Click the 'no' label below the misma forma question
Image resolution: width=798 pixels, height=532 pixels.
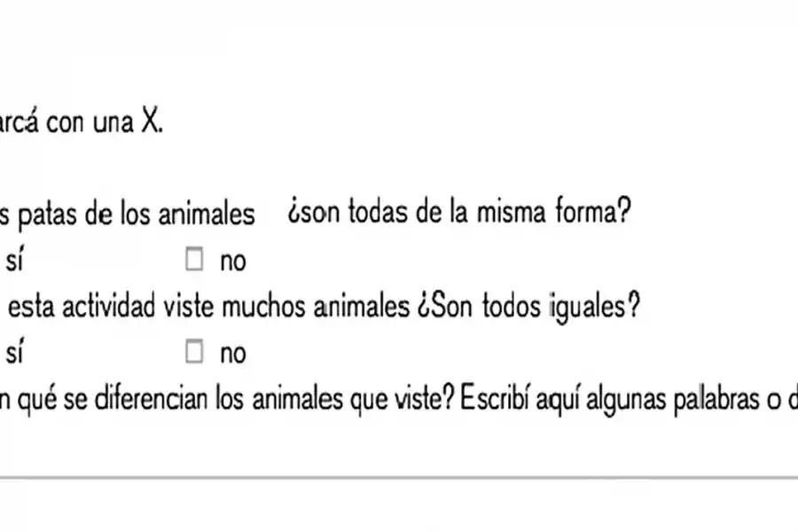[232, 262]
